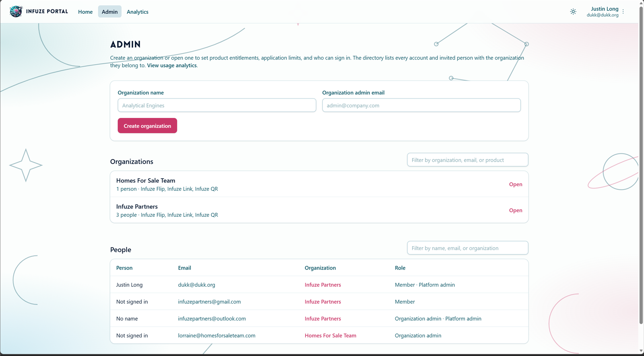Click the Create organization button
This screenshot has height=356, width=644.
[x=147, y=126]
